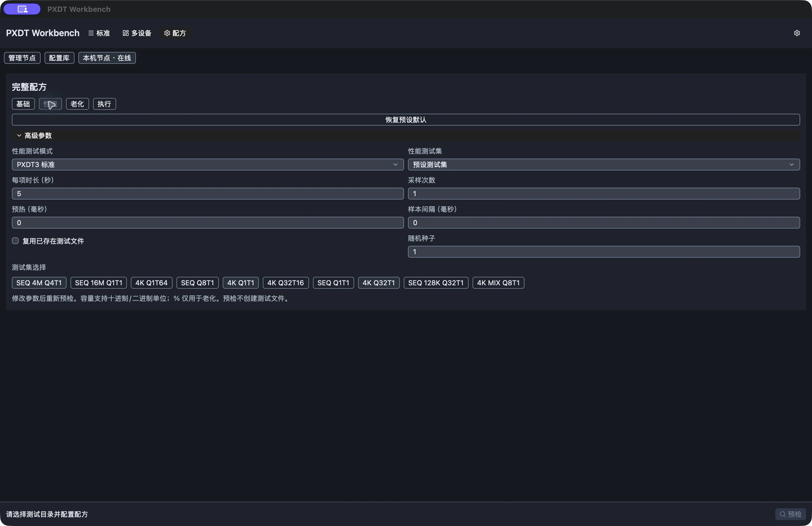Click 恢复预设默认 restore defaults button
The image size is (812, 526).
click(406, 120)
